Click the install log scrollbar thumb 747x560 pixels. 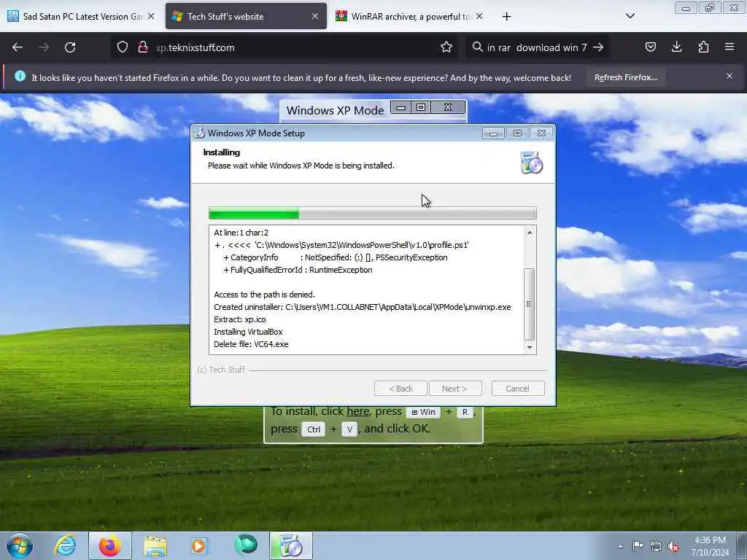pos(530,304)
